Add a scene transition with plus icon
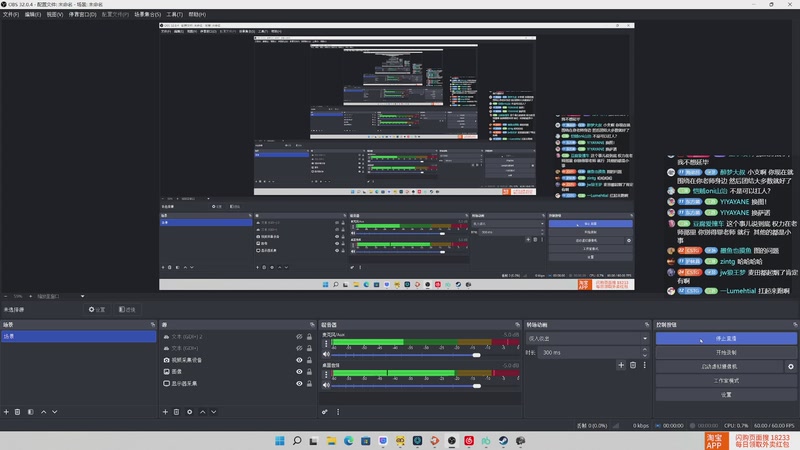This screenshot has width=800, height=450. (x=621, y=365)
